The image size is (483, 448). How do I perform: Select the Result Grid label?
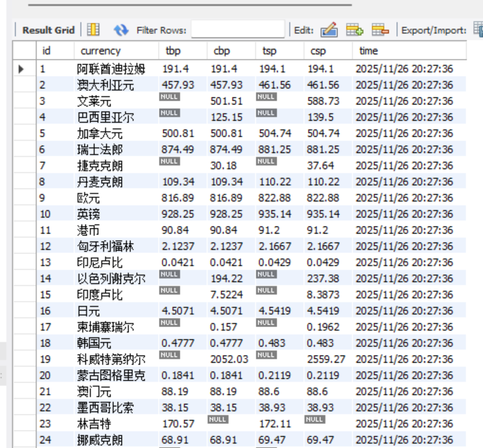48,30
